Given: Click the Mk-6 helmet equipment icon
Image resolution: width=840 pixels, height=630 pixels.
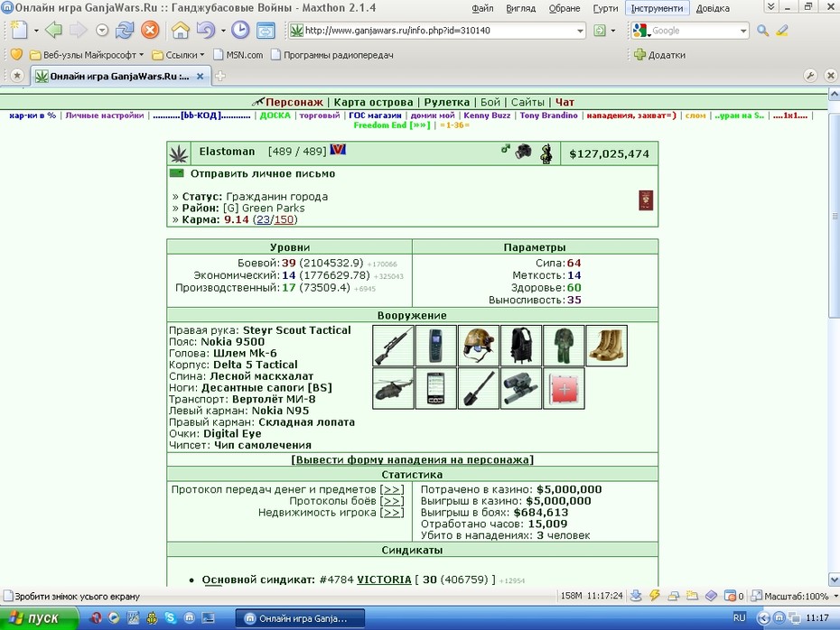Looking at the screenshot, I should tap(479, 346).
